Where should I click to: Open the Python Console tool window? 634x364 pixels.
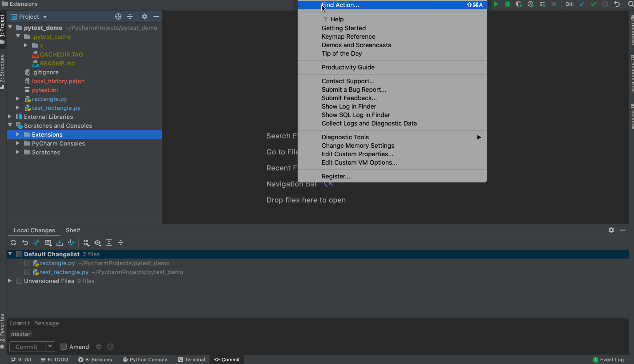[145, 360]
